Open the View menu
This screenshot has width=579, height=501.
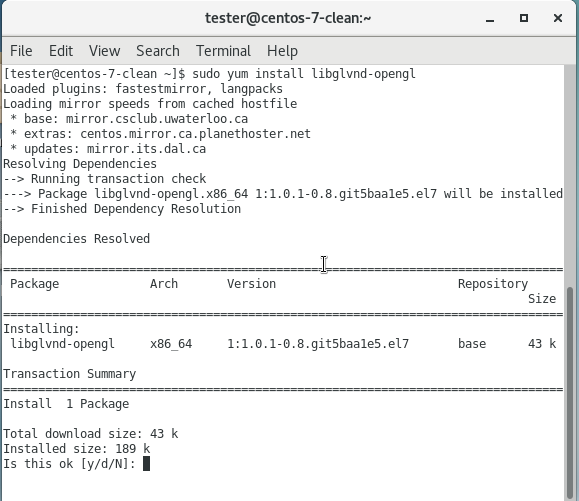[105, 51]
